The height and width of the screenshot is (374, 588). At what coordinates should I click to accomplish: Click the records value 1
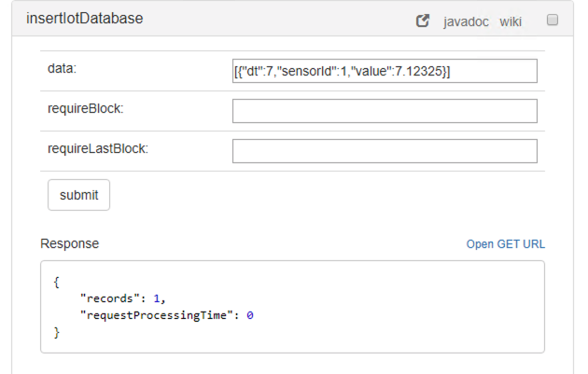coord(158,298)
